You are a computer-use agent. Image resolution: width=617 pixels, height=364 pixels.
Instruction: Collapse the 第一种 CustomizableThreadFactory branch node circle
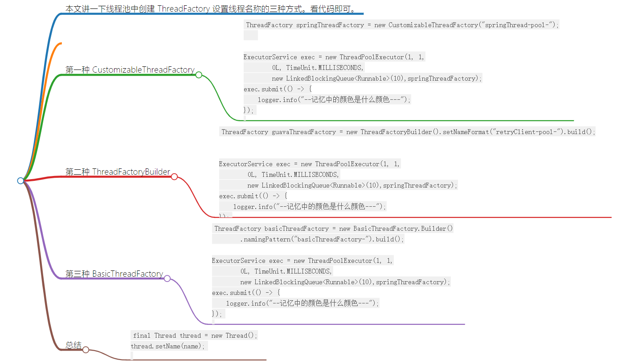198,75
